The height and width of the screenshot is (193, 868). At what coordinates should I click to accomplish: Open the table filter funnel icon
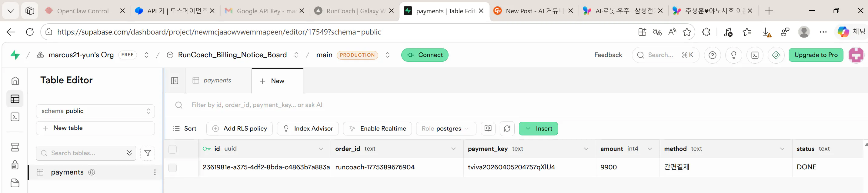[x=148, y=153]
